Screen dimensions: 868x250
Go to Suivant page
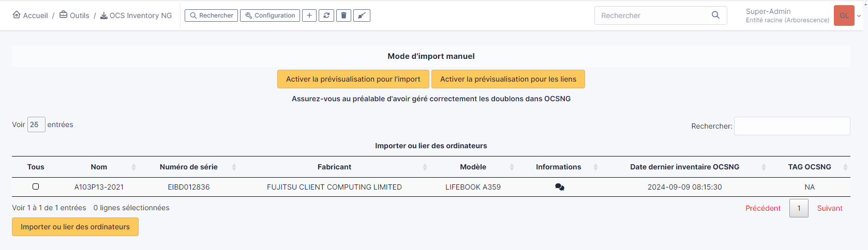tap(830, 208)
